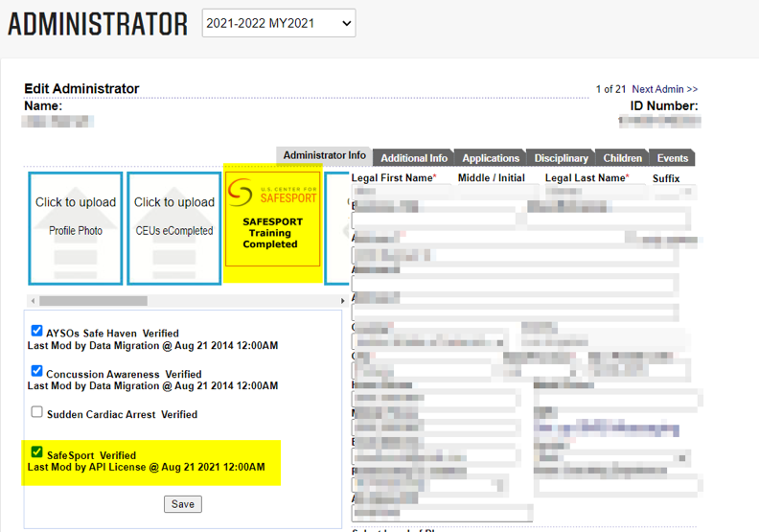The width and height of the screenshot is (759, 532).
Task: Click the CEUs eCompleted upload tile
Action: coord(173,228)
